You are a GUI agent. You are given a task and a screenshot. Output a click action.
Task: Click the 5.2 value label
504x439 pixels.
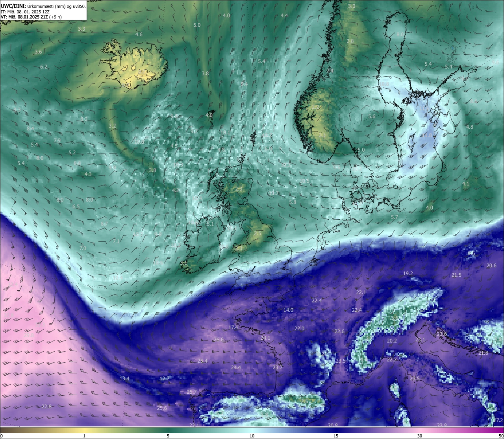(72, 152)
